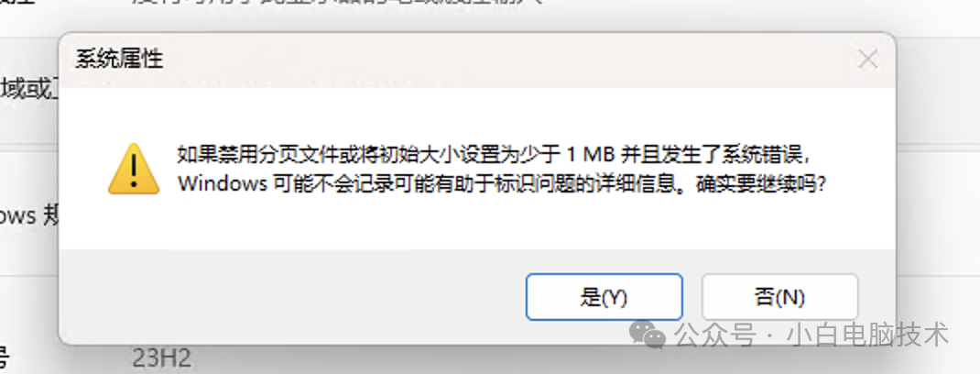Click the gray footer area left of 是(Y)
The image size is (980, 374).
click(290, 297)
